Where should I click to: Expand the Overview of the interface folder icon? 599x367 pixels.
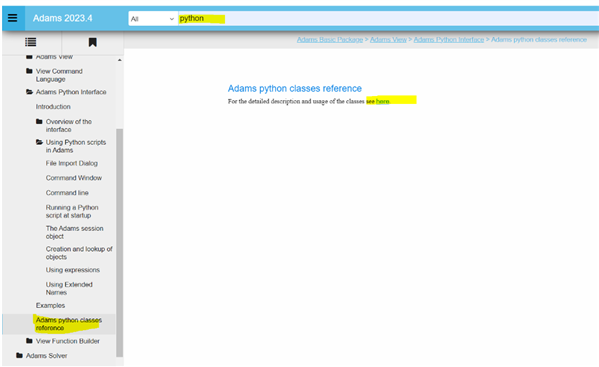point(39,121)
